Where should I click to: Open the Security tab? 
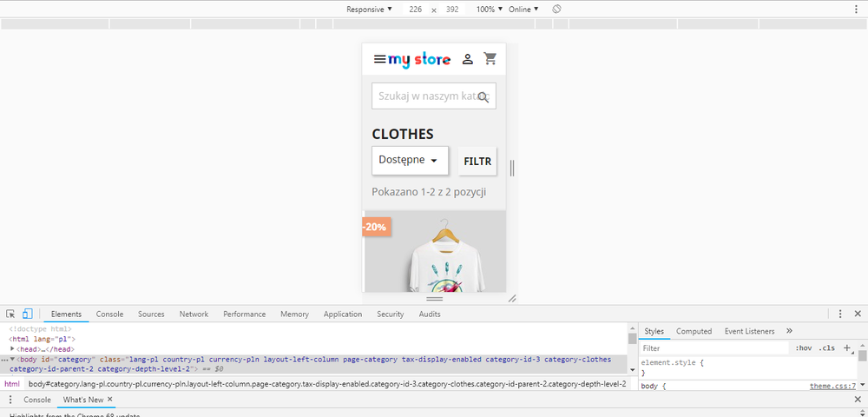coord(391,314)
